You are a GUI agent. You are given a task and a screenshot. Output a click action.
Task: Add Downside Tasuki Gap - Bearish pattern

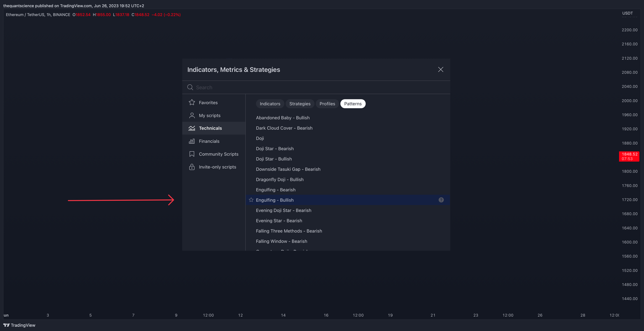pyautogui.click(x=348, y=169)
